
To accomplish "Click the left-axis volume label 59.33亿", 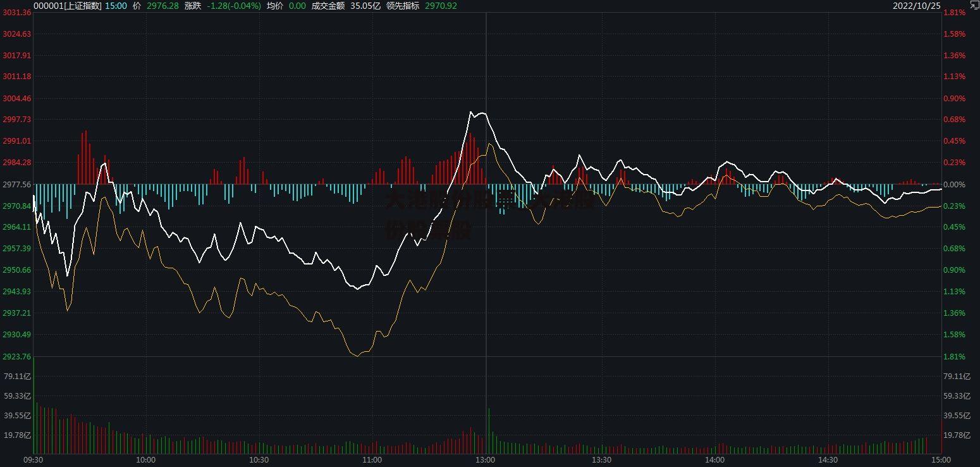I will pyautogui.click(x=18, y=396).
